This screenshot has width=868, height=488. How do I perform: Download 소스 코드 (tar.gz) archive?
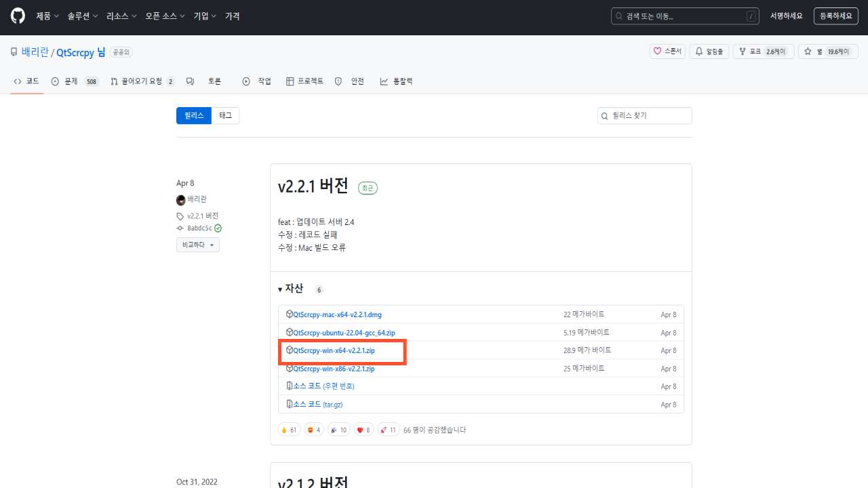[x=318, y=405]
